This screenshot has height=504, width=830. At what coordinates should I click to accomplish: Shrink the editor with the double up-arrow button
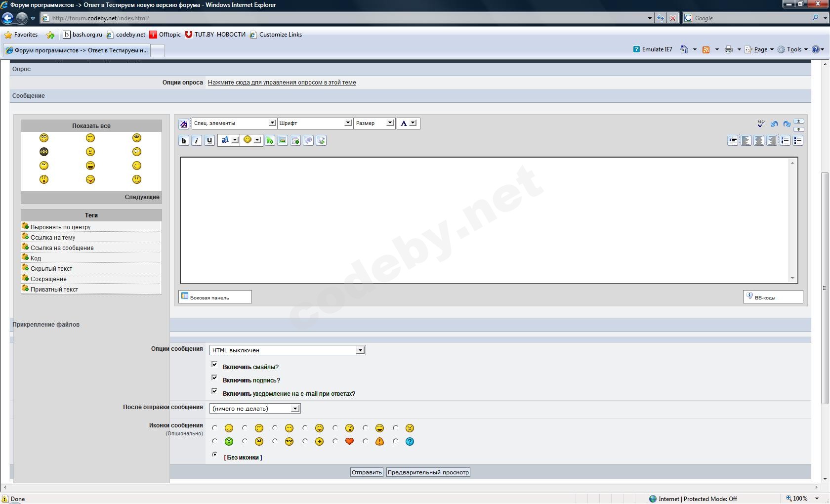[x=799, y=121]
